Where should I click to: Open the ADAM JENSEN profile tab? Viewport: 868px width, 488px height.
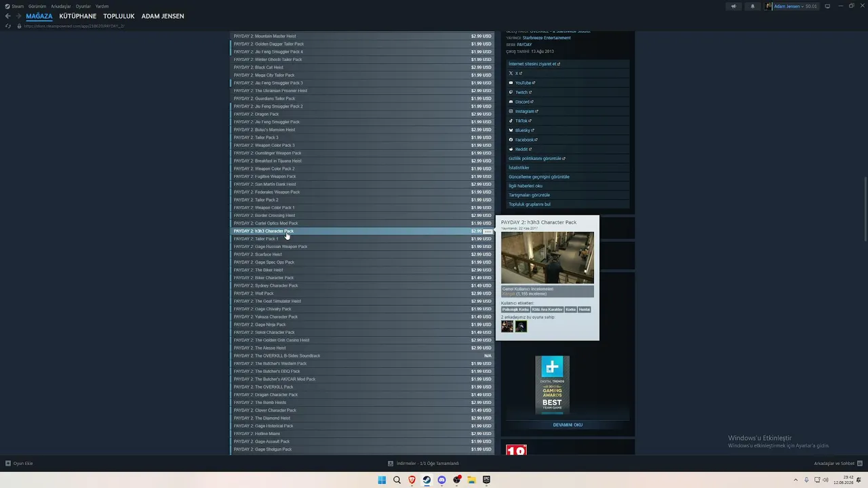[x=163, y=16]
